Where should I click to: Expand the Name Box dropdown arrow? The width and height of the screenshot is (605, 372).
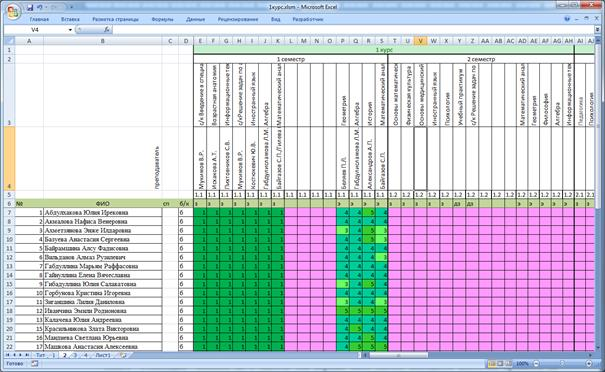tap(70, 30)
